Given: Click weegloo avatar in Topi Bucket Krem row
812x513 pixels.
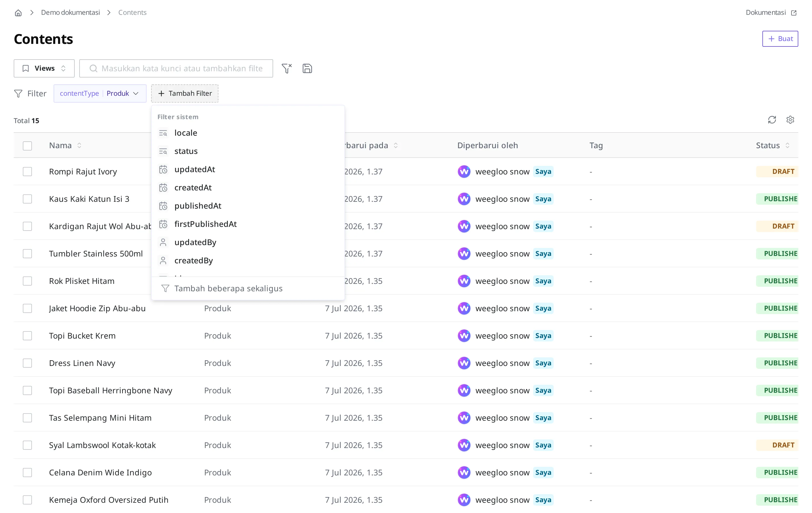Looking at the screenshot, I should (x=464, y=336).
